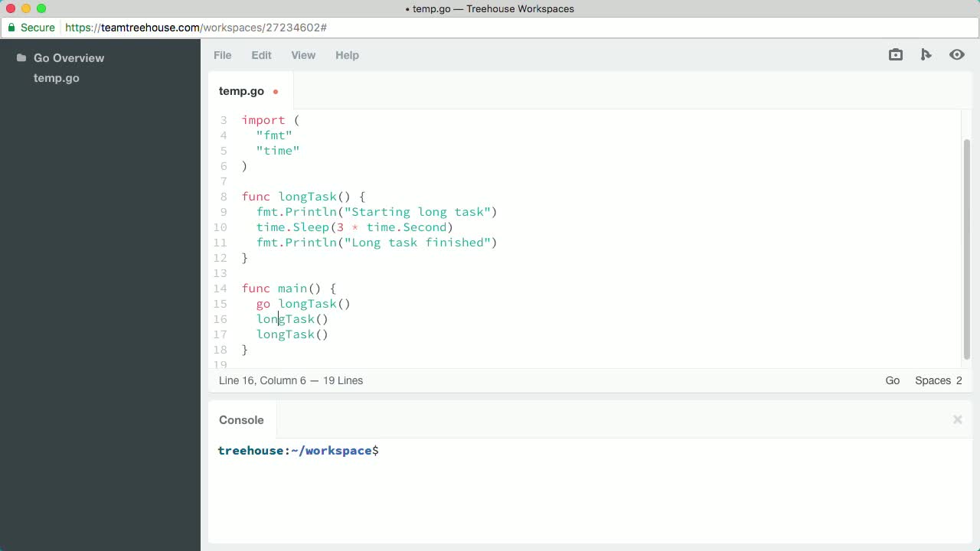Select temp.go in the sidebar
Viewport: 980px width, 551px height.
tap(56, 77)
